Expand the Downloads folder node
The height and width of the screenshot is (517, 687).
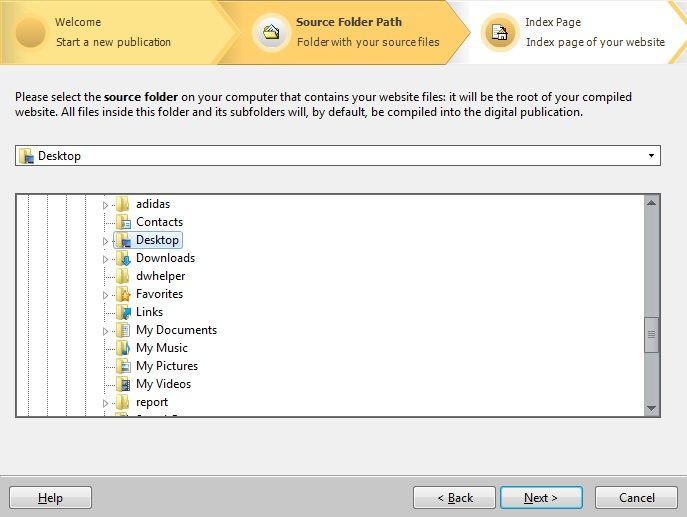tap(105, 259)
